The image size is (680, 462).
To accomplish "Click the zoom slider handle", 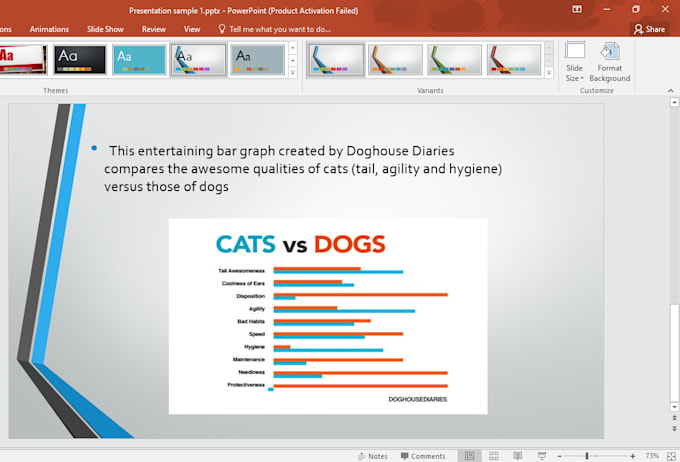I will 587,456.
